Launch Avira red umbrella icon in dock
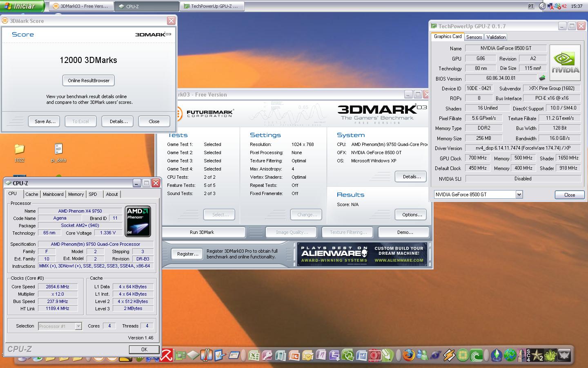Viewport: 588px width, 368px height. [x=166, y=355]
